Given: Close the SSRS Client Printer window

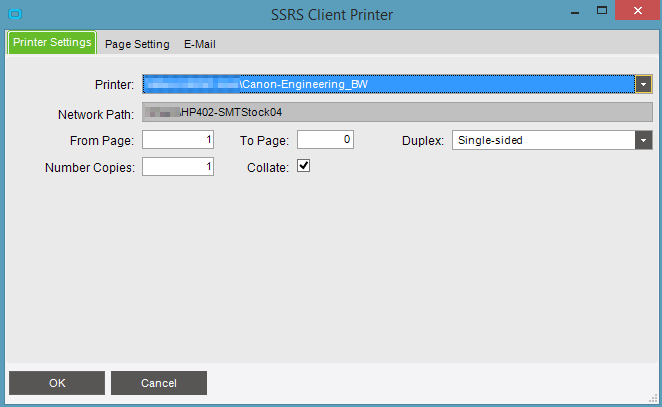Looking at the screenshot, I should [638, 11].
